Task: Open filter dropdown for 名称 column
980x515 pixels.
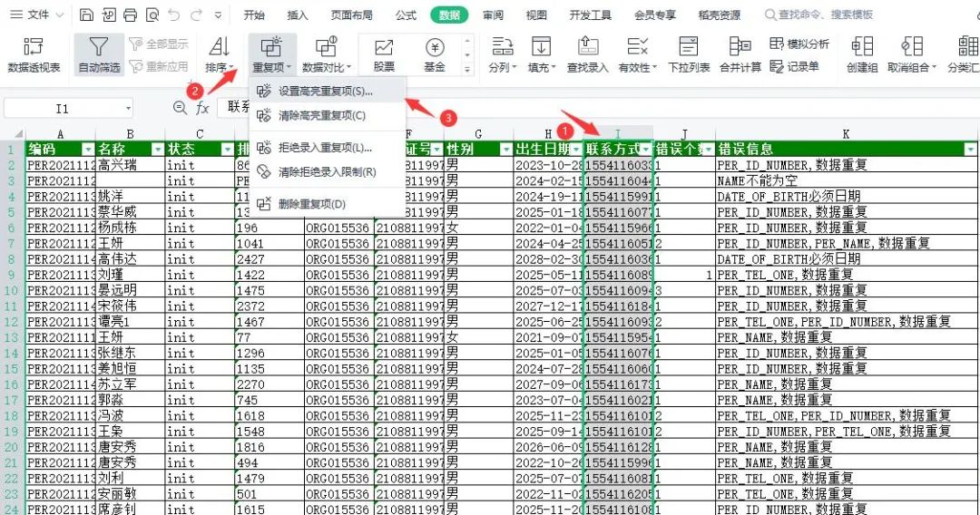Action: click(158, 150)
